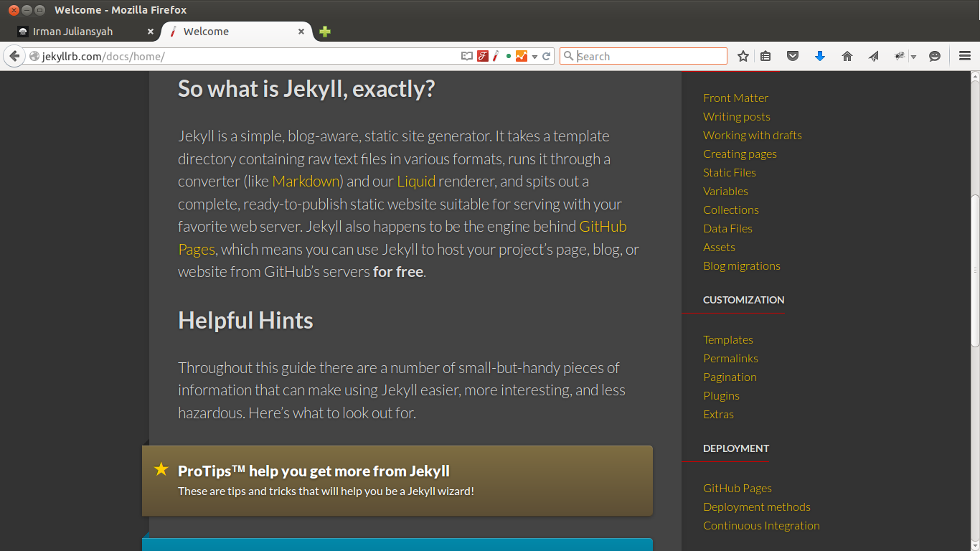The height and width of the screenshot is (551, 980).
Task: Click the Helpful Hints heading
Action: (x=245, y=320)
